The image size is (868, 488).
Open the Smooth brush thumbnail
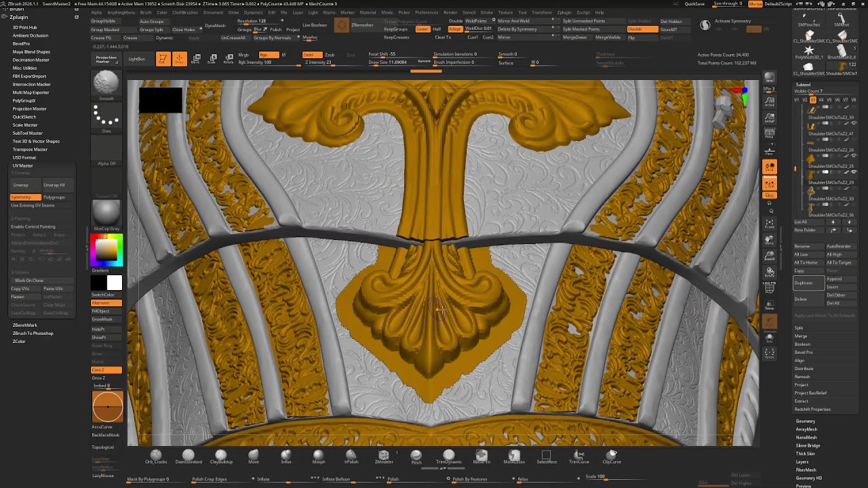click(x=106, y=84)
